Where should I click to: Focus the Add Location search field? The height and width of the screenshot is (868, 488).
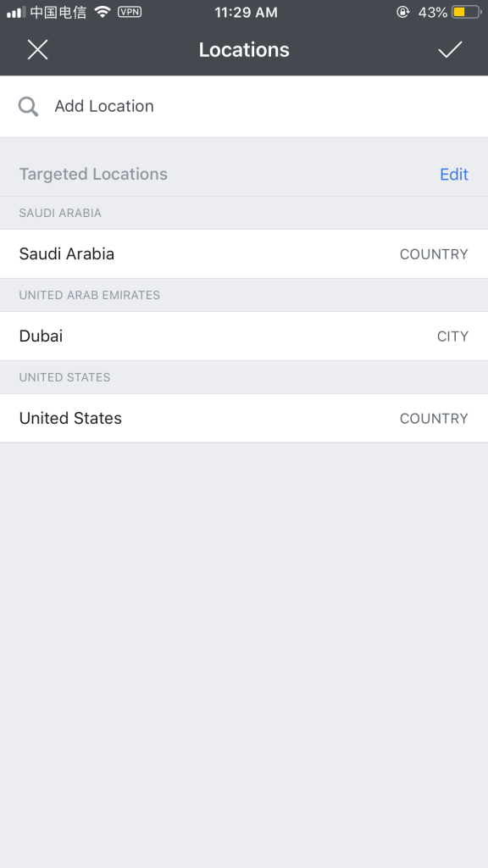click(x=244, y=106)
